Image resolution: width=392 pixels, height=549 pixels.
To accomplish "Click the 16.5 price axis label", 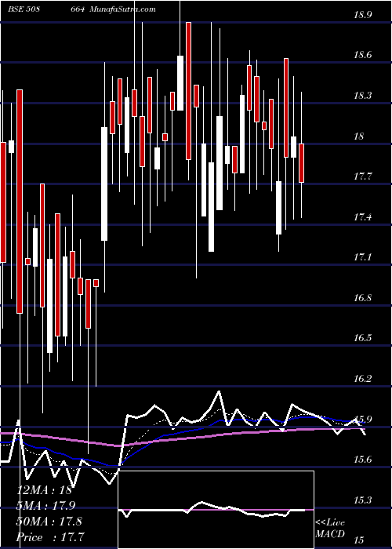I will (363, 339).
